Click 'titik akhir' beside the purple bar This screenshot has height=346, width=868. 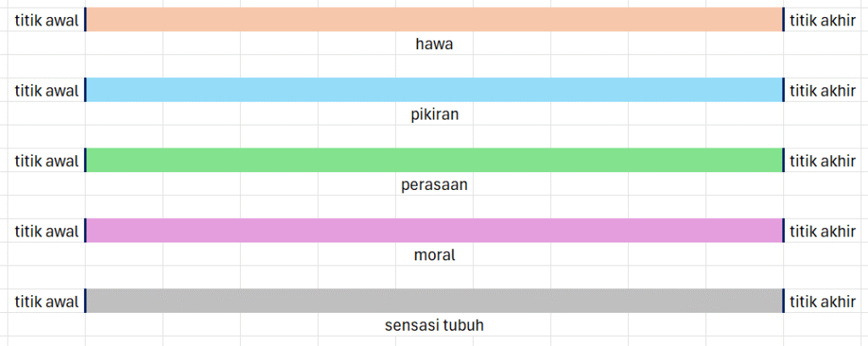tap(822, 231)
